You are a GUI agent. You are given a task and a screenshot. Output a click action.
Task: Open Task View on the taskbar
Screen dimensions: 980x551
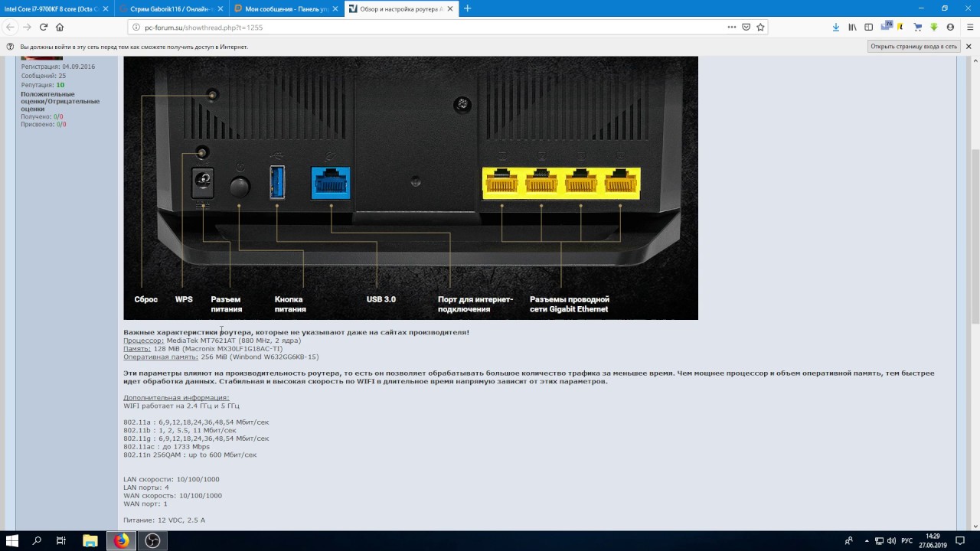point(61,540)
